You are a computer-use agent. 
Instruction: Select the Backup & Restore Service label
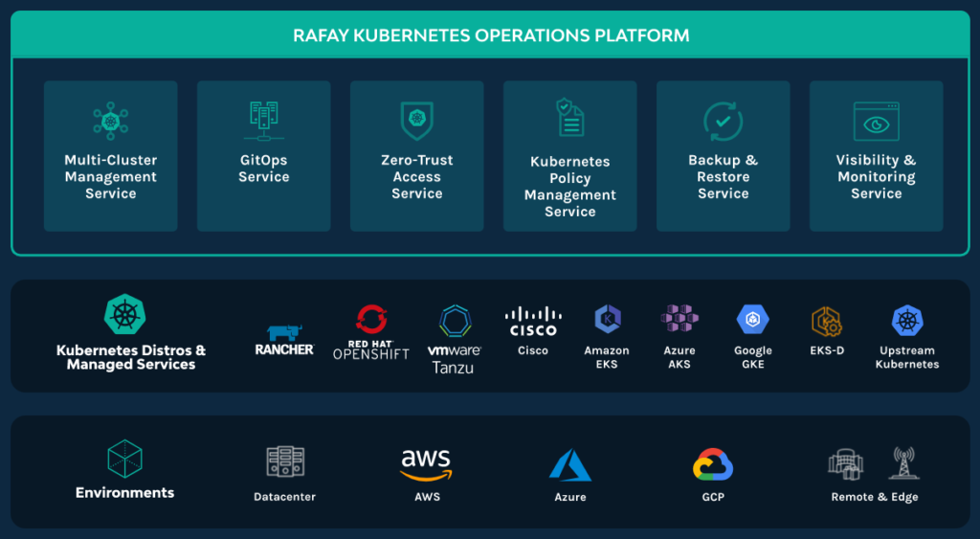pyautogui.click(x=724, y=177)
